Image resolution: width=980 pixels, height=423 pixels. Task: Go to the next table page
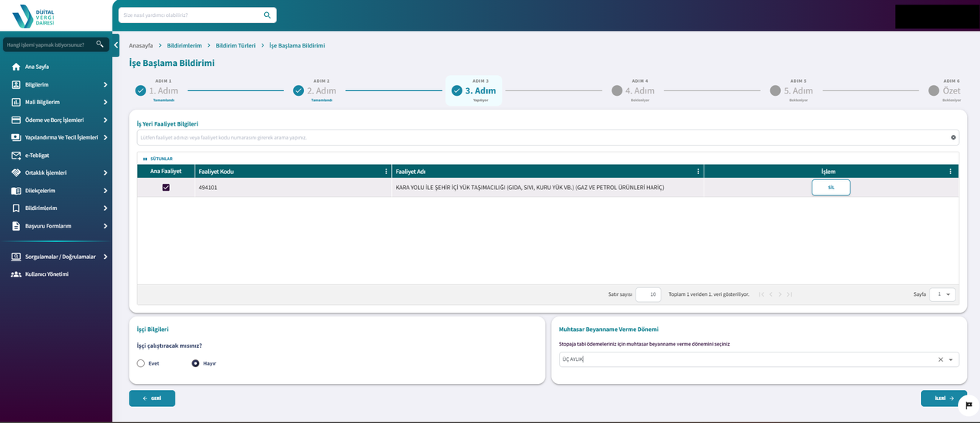780,294
